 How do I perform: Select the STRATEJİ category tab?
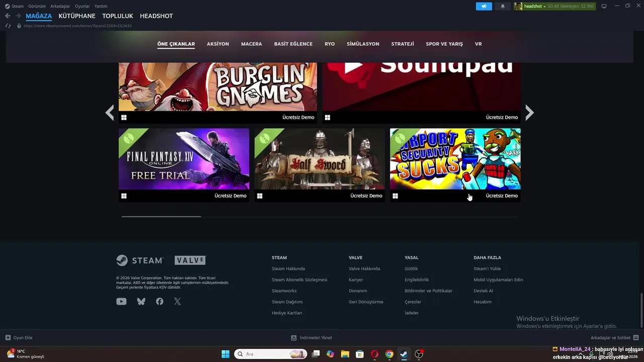pyautogui.click(x=403, y=44)
